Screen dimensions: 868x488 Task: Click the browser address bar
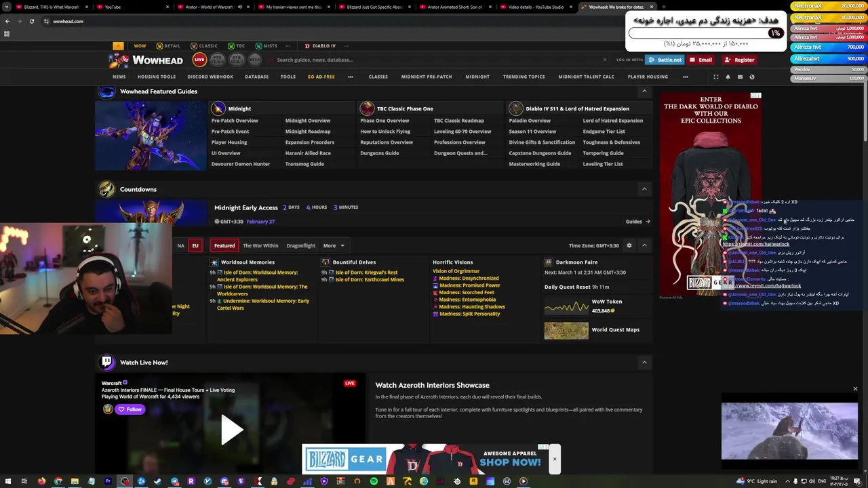(x=332, y=21)
